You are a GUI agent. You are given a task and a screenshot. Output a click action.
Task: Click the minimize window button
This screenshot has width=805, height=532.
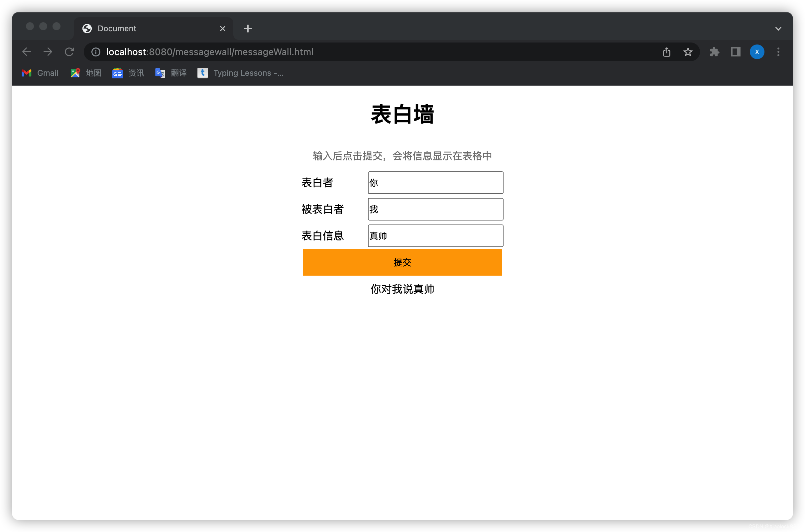click(x=43, y=27)
